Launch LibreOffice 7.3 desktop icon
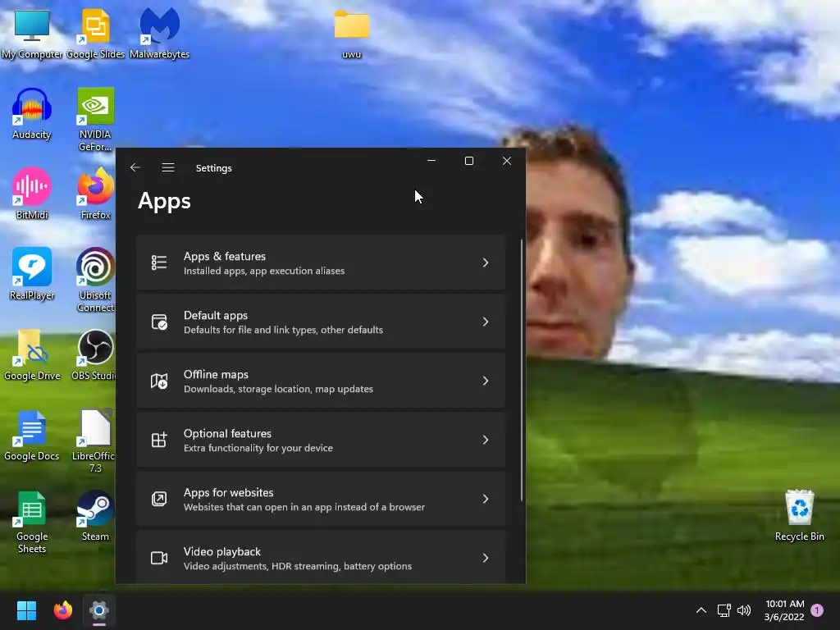 point(94,441)
